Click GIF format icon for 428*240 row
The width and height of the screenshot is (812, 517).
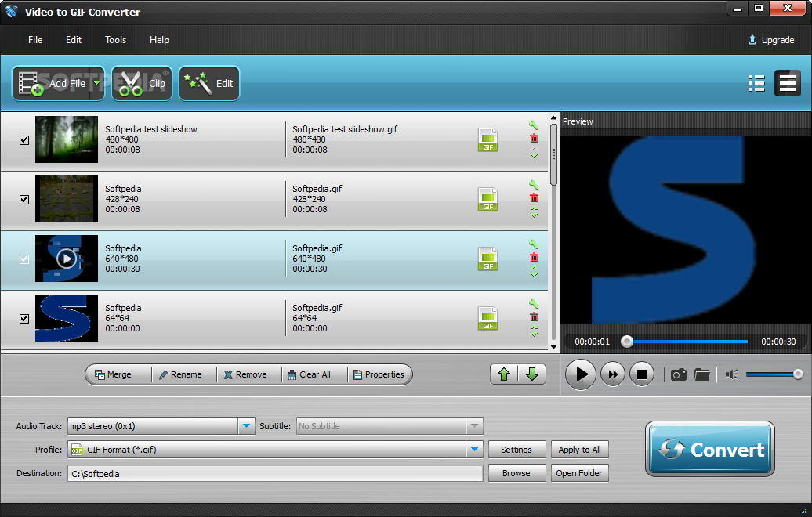point(488,199)
